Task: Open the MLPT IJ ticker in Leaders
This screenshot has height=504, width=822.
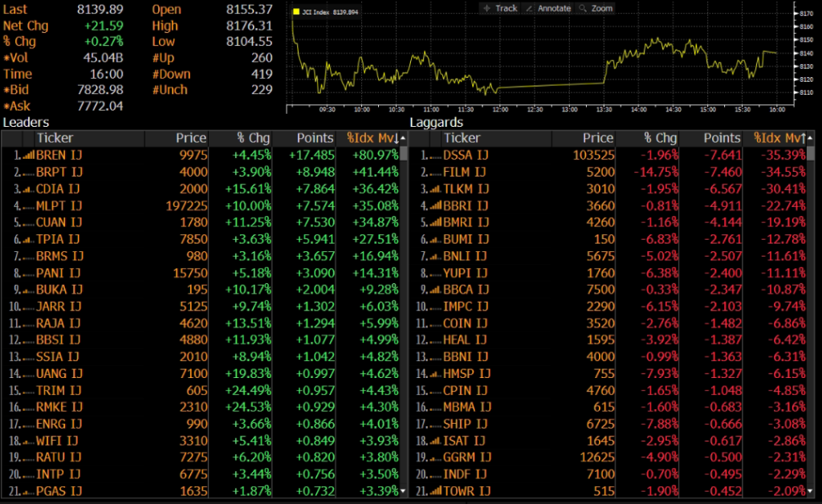Action: pos(59,205)
